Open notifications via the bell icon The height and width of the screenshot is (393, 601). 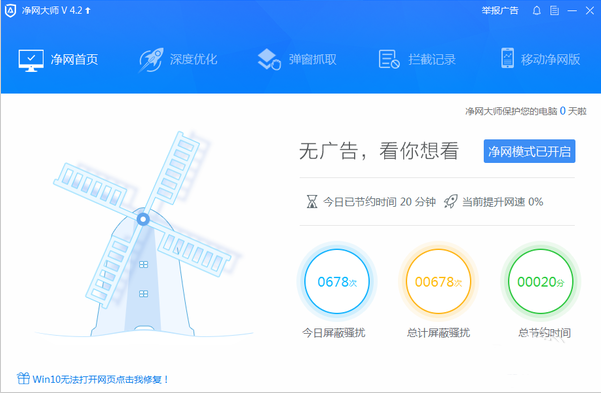click(x=537, y=11)
